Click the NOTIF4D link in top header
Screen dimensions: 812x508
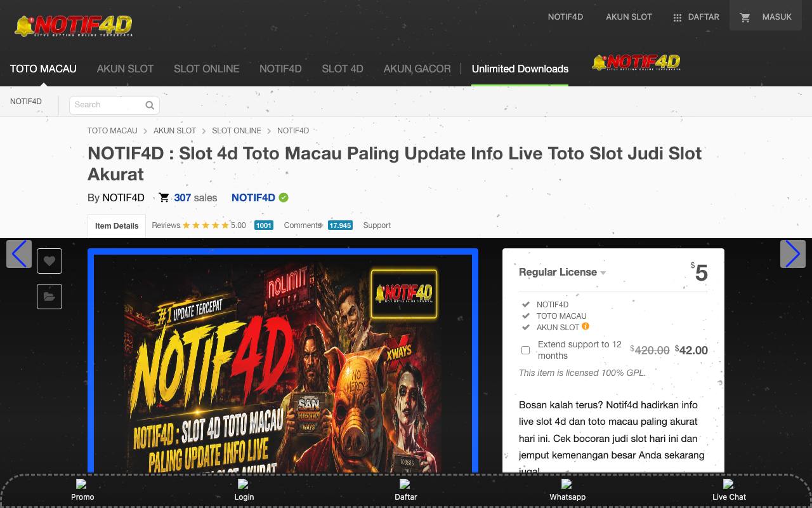point(565,17)
